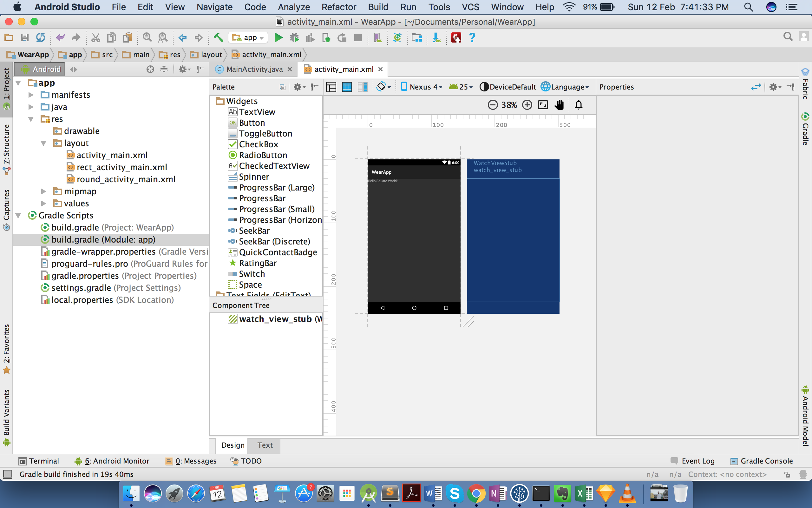Click Collapse All in Project panel
Image resolution: width=812 pixels, height=508 pixels.
pyautogui.click(x=164, y=69)
